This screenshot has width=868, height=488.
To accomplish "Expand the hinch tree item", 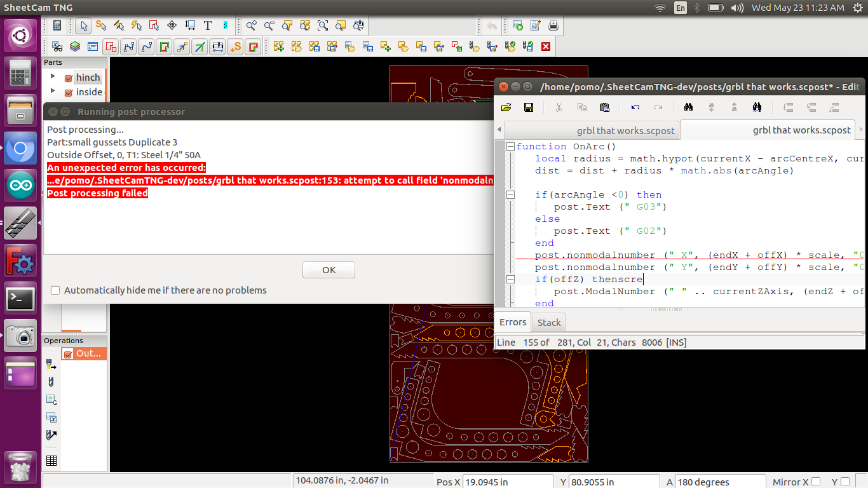I will coord(53,76).
